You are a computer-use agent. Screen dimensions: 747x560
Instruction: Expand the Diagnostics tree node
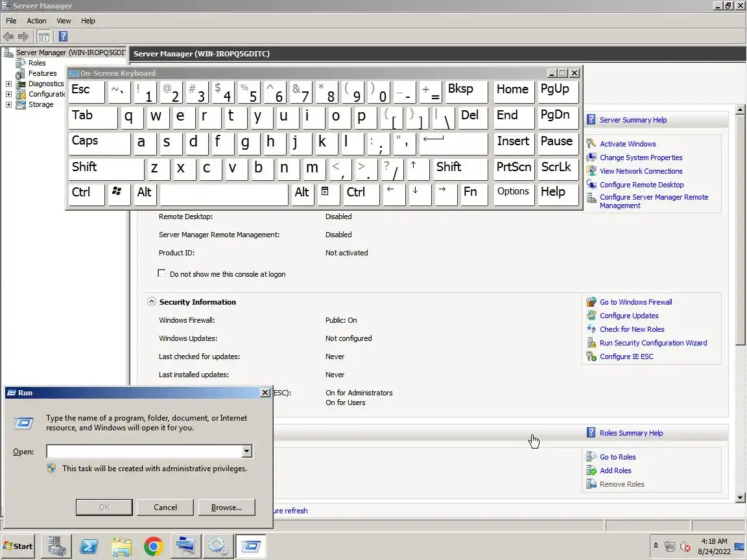(x=8, y=84)
